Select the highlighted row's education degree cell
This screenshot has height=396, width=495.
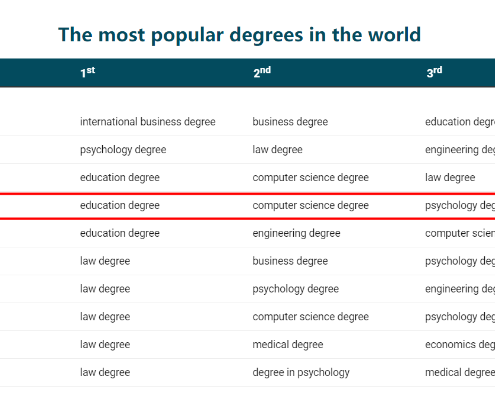(x=120, y=205)
